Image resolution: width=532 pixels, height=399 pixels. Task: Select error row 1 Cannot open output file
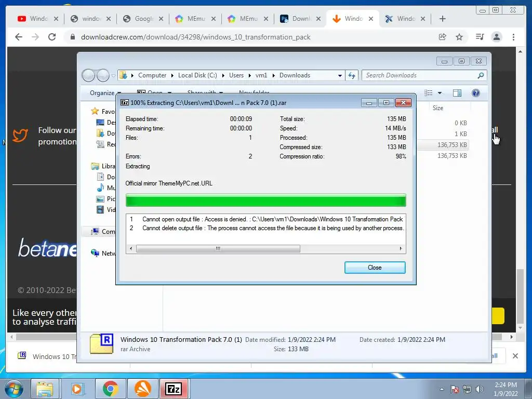click(265, 219)
